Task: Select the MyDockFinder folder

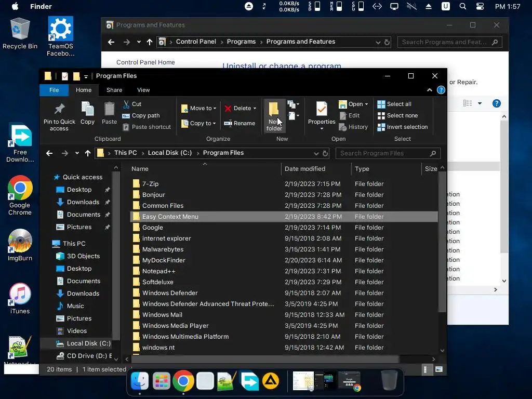Action: pos(284,260)
